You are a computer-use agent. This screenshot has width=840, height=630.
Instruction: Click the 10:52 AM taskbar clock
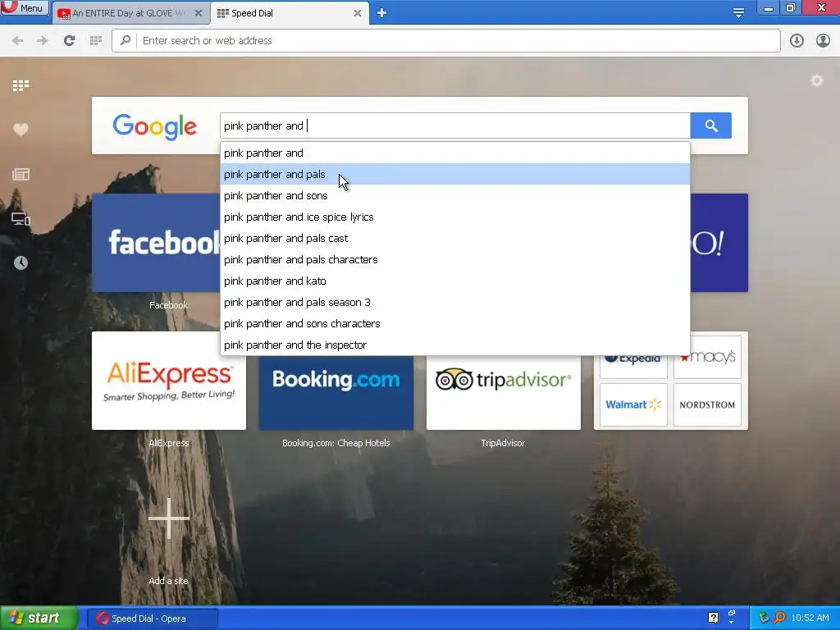(810, 618)
